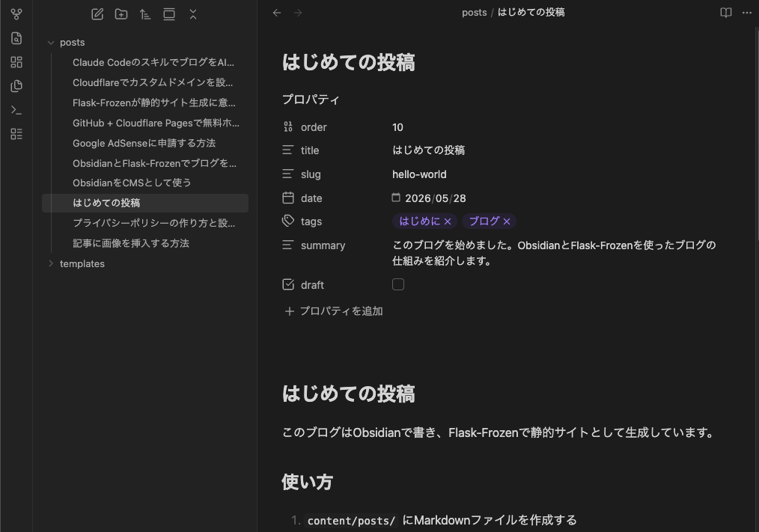Expand the templates folder
This screenshot has height=532, width=759.
[51, 264]
